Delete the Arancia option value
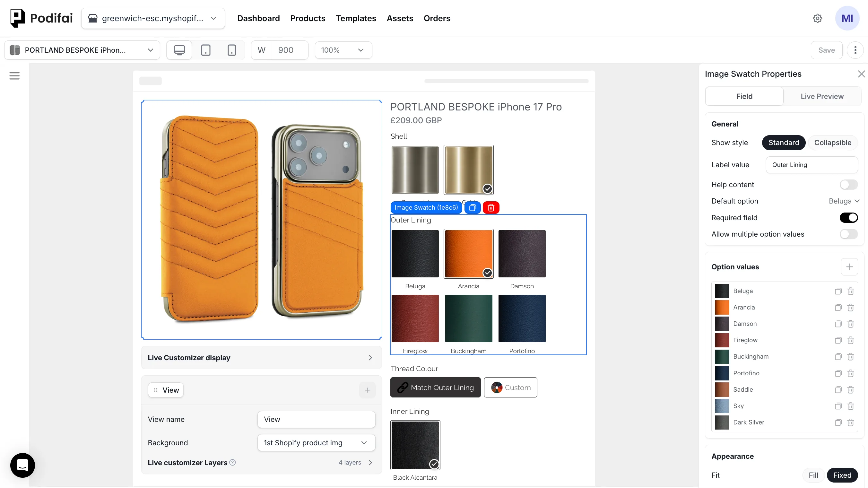 850,308
